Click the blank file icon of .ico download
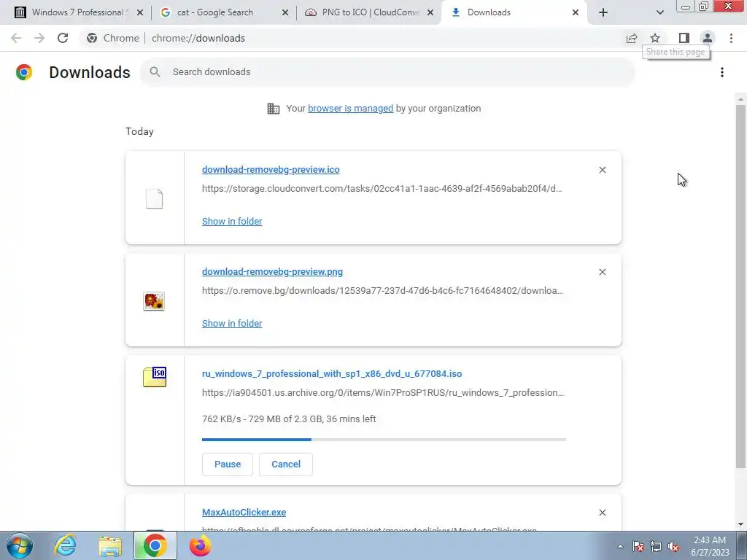This screenshot has height=560, width=747. pos(155,198)
